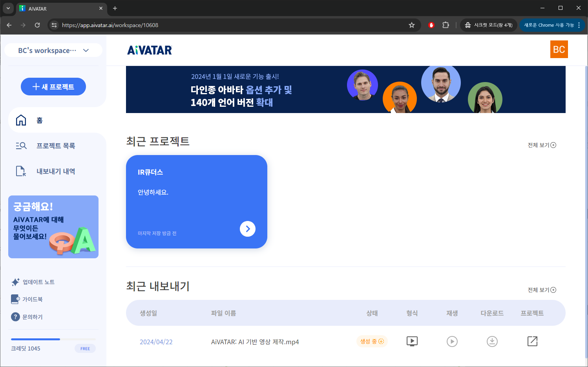Click the FREE plan badge
This screenshot has height=367, width=588.
point(85,349)
